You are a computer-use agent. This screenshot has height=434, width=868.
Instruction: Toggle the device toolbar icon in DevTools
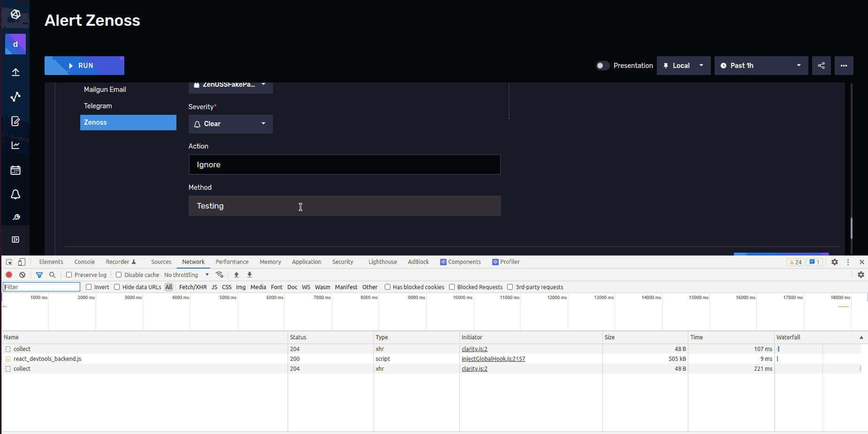click(x=21, y=262)
